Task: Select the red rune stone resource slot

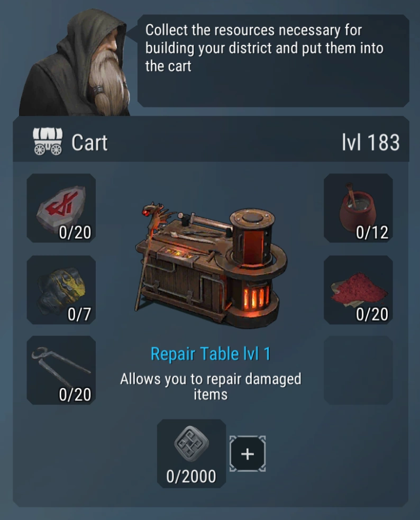Action: coord(61,208)
